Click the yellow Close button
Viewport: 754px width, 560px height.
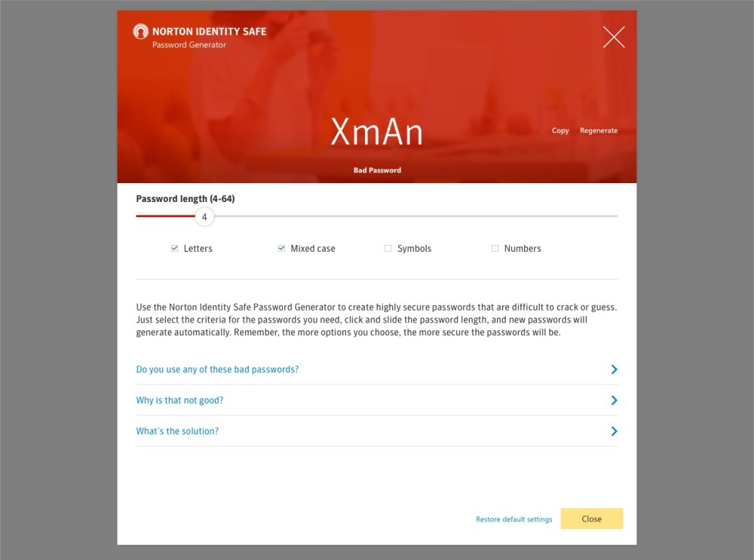click(591, 519)
